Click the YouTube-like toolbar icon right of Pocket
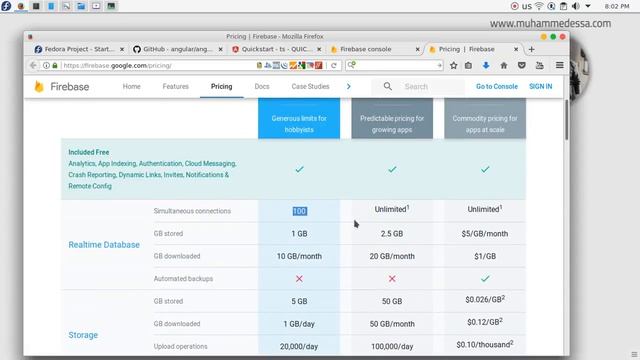 click(x=540, y=65)
